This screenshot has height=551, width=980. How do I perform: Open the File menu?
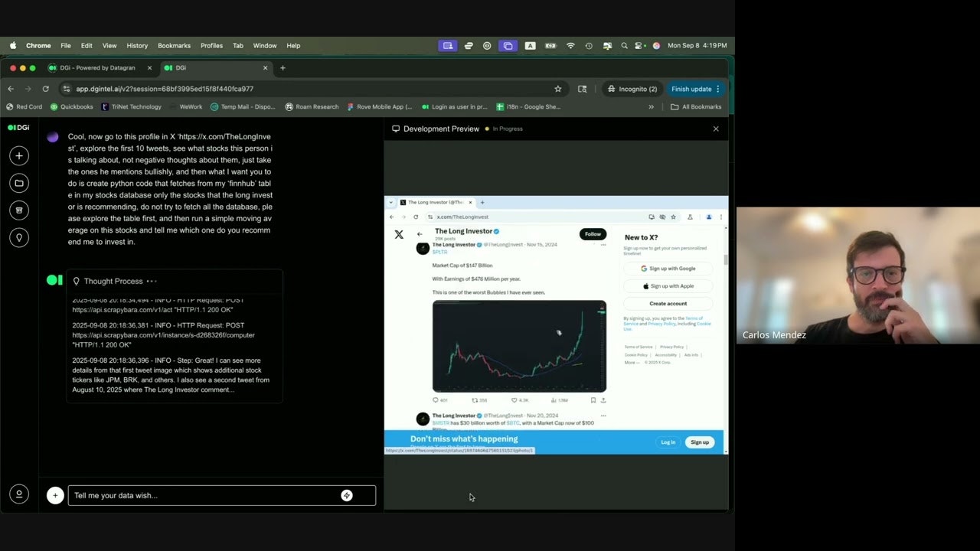pyautogui.click(x=66, y=45)
